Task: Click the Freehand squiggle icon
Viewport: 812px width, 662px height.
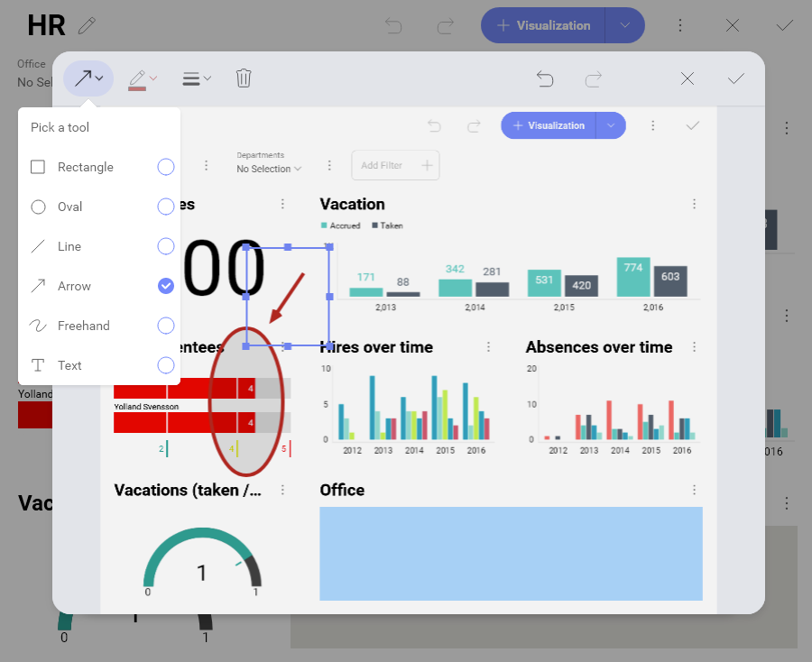Action: pos(38,326)
